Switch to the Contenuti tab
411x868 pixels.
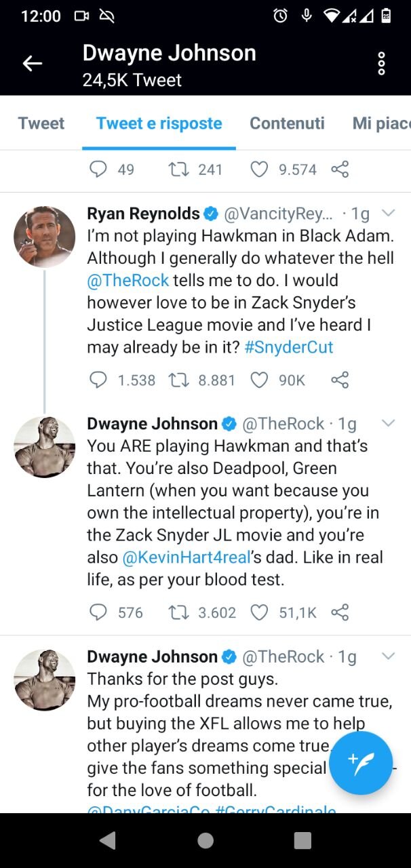pos(287,123)
